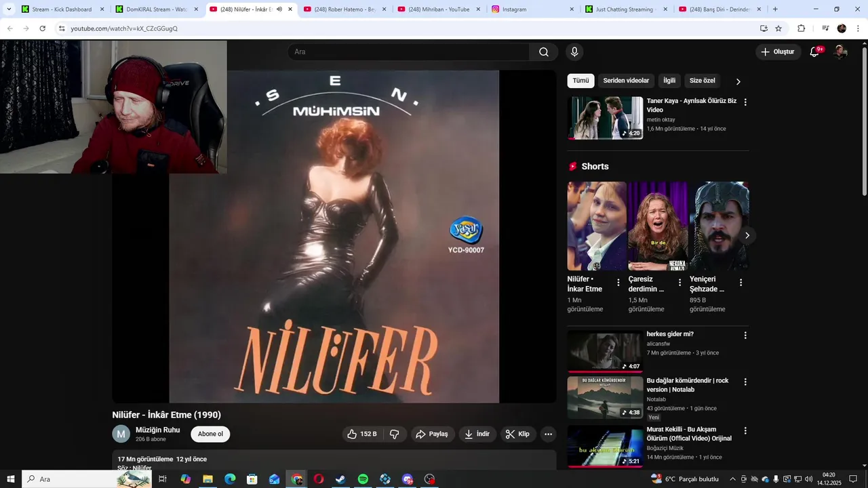This screenshot has width=868, height=488.
Task: Open herkes gider mi? video thumbnail
Action: (x=605, y=351)
